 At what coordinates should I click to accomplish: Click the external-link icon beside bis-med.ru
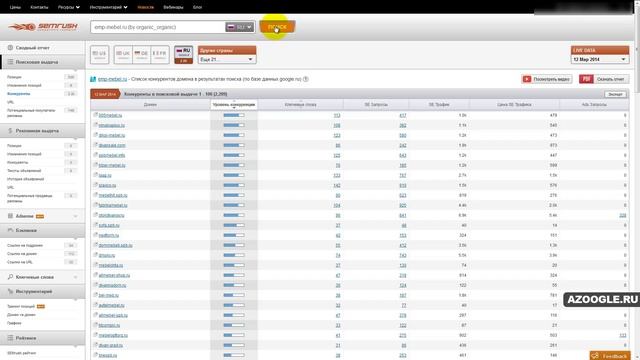click(x=96, y=295)
